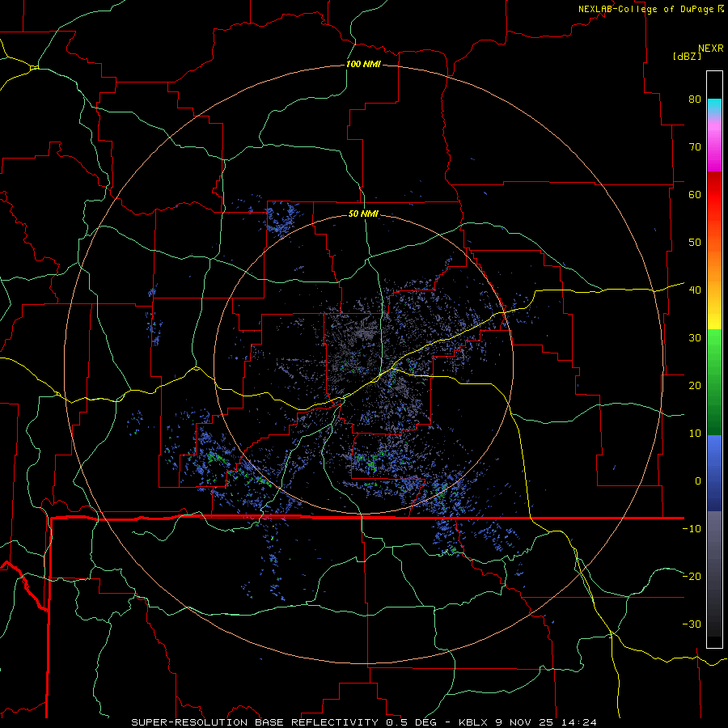Click the 80 dBZ scale value
The width and height of the screenshot is (728, 728).
[695, 99]
